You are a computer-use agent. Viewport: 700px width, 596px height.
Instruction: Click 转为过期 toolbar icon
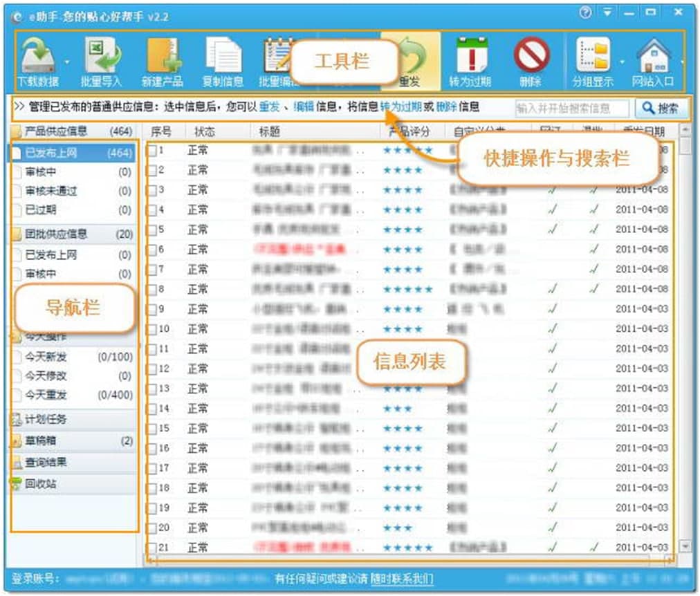click(x=472, y=56)
